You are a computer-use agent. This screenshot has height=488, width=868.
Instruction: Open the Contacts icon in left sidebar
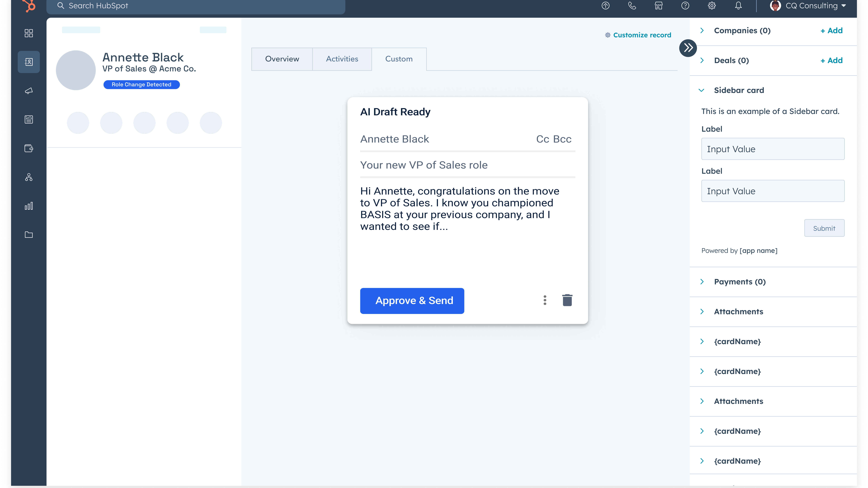29,62
